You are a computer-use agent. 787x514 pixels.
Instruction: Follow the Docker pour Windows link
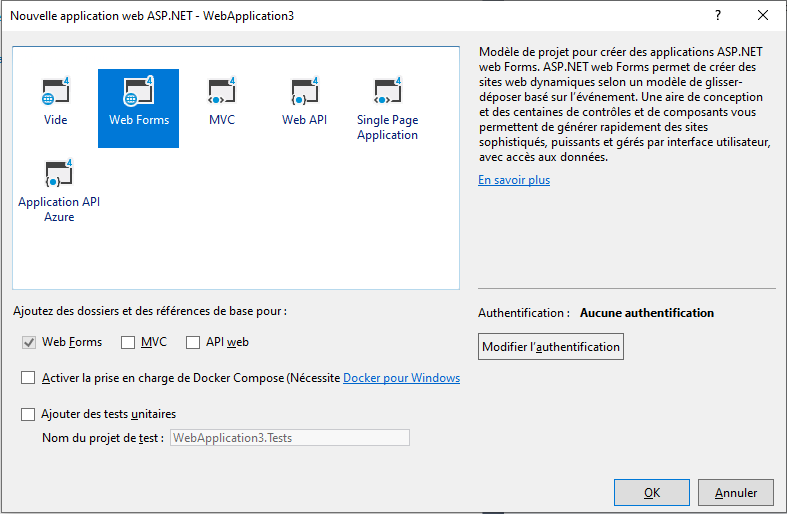[x=401, y=378]
